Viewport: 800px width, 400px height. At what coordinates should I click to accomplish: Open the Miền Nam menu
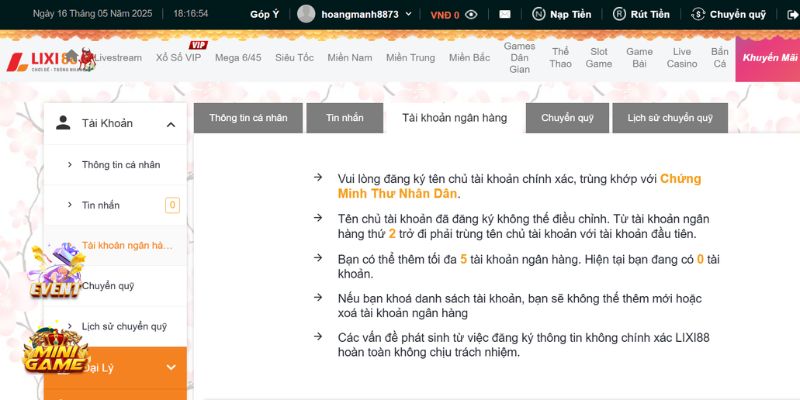350,58
